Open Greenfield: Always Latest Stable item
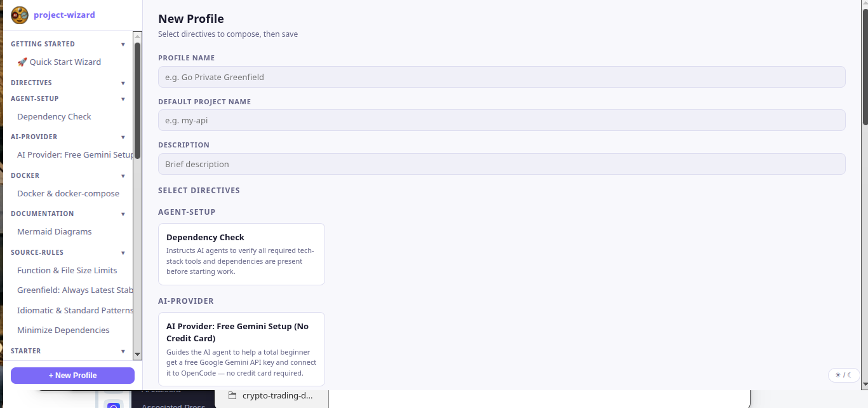 click(75, 290)
